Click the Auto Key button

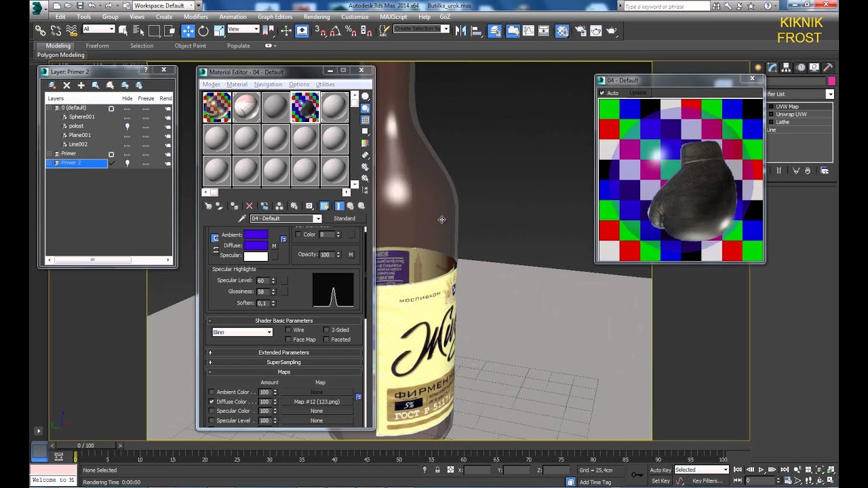tap(660, 470)
